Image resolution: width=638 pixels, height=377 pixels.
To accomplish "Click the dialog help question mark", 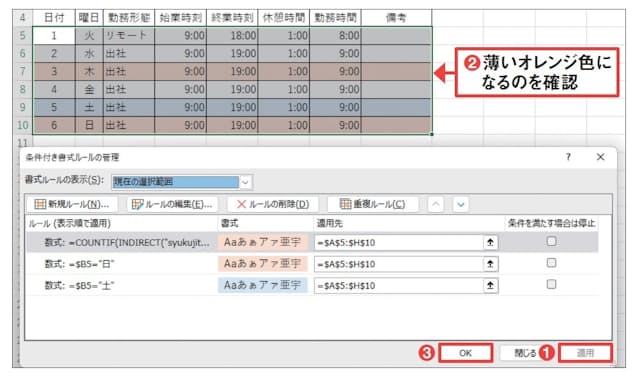I will tap(568, 157).
